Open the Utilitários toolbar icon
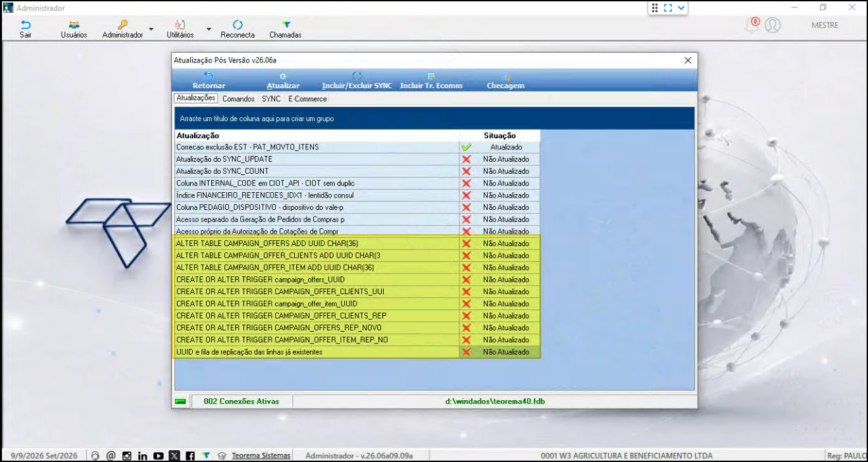 [180, 25]
